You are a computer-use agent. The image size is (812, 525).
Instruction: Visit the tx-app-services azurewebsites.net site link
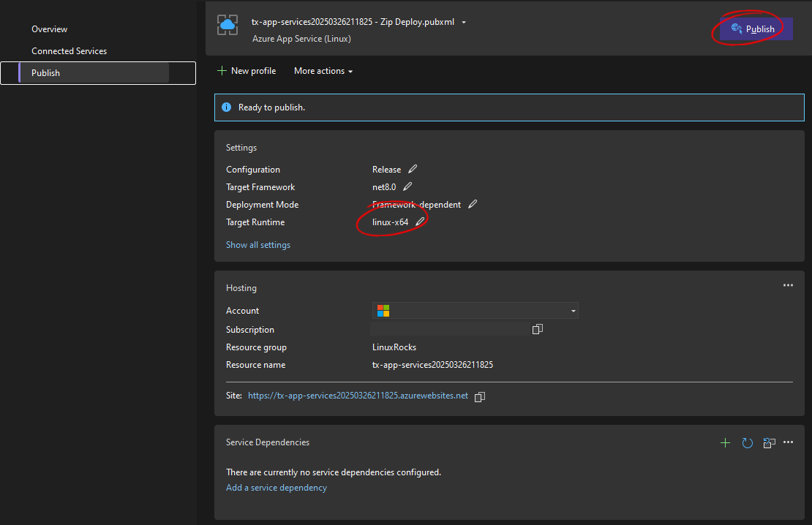point(358,396)
